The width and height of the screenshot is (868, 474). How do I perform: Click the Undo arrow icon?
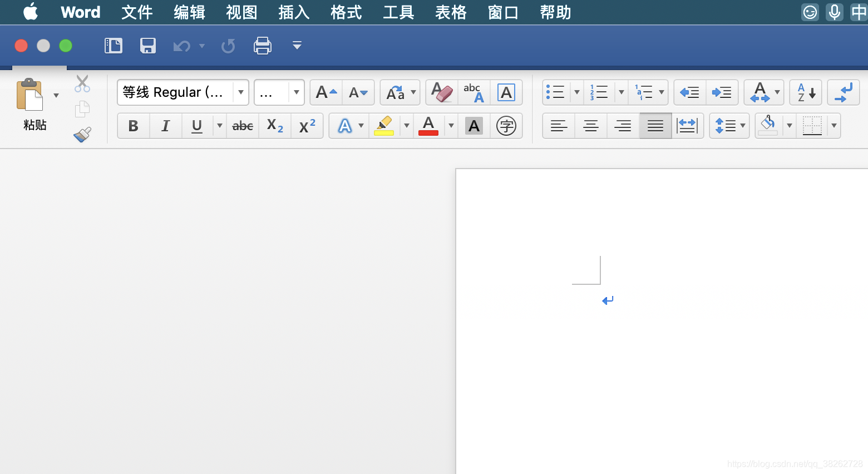point(182,46)
